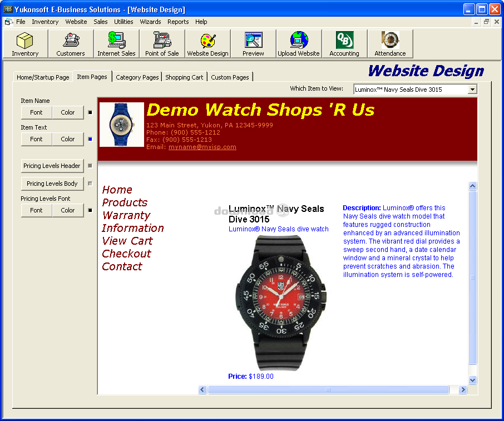504x421 pixels.
Task: Click Color button under Pricing Levels Font
Action: [x=68, y=210]
